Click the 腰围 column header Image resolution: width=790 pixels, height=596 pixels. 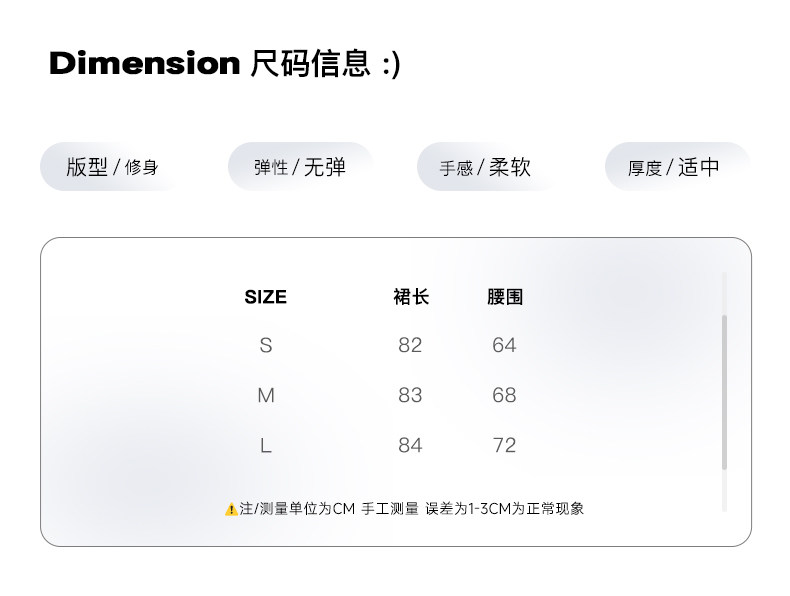point(504,297)
